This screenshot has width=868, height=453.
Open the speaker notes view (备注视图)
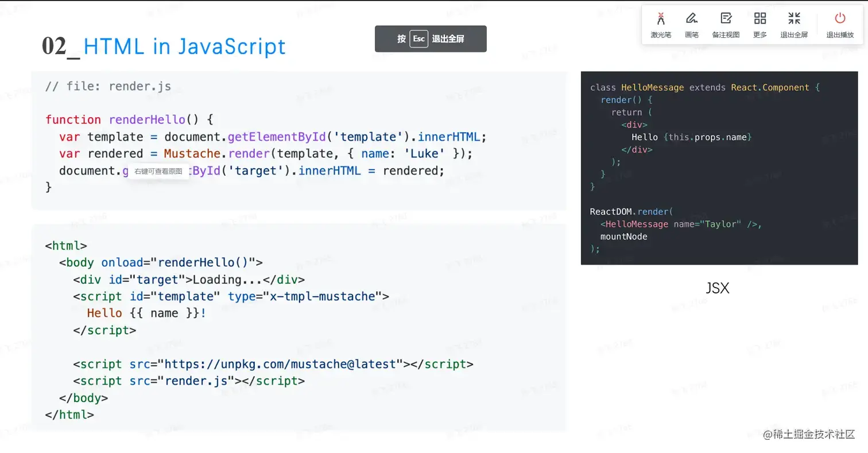point(726,25)
